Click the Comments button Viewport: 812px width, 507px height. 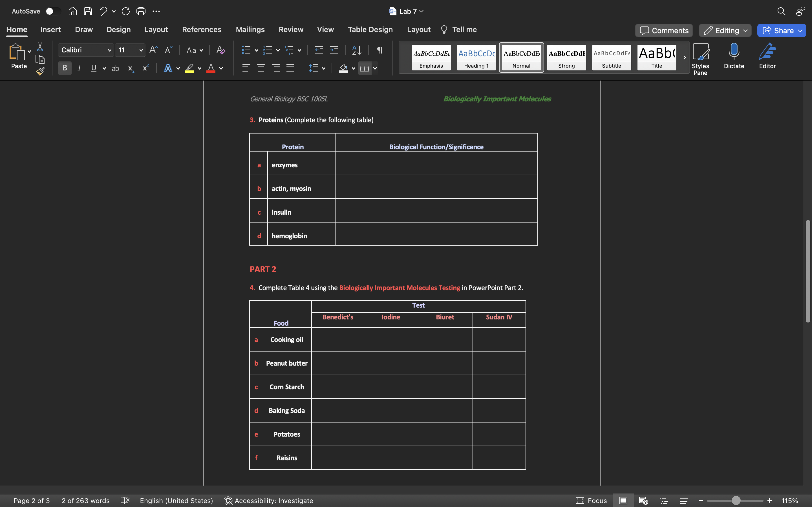point(663,30)
